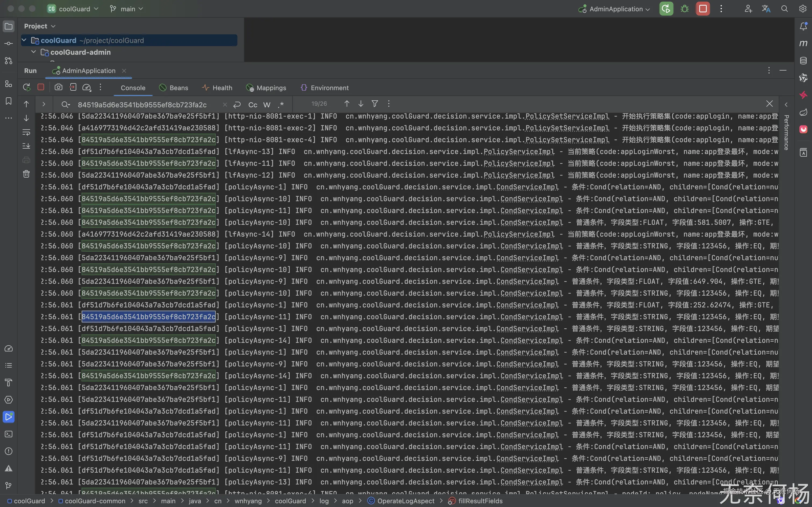This screenshot has height=507, width=812.
Task: Open the Notifications bell icon
Action: click(x=803, y=26)
